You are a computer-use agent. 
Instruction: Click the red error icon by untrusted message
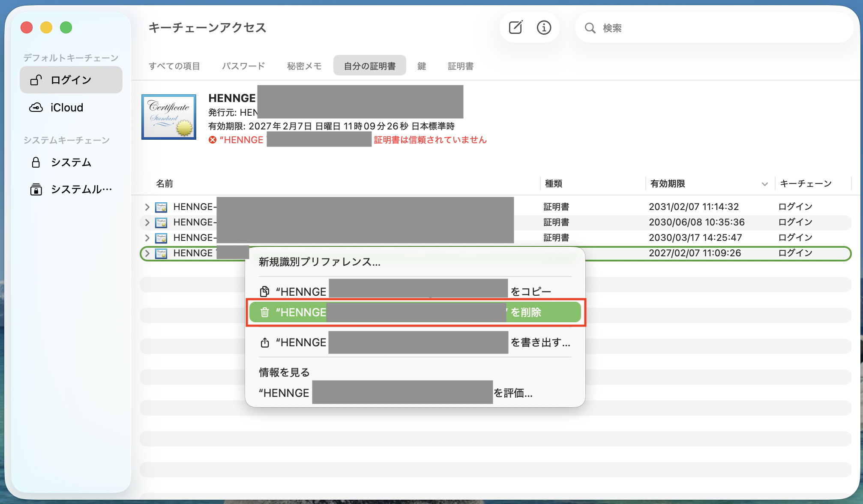pos(213,140)
